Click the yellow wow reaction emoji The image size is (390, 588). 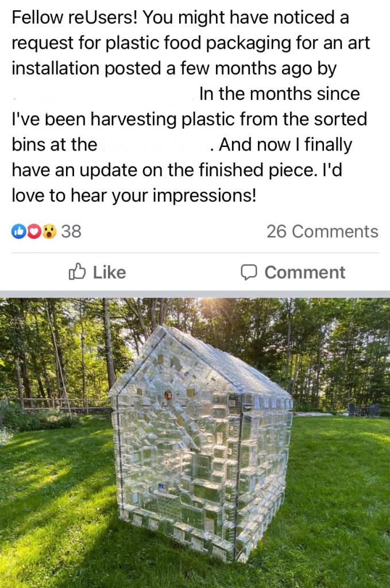[49, 231]
